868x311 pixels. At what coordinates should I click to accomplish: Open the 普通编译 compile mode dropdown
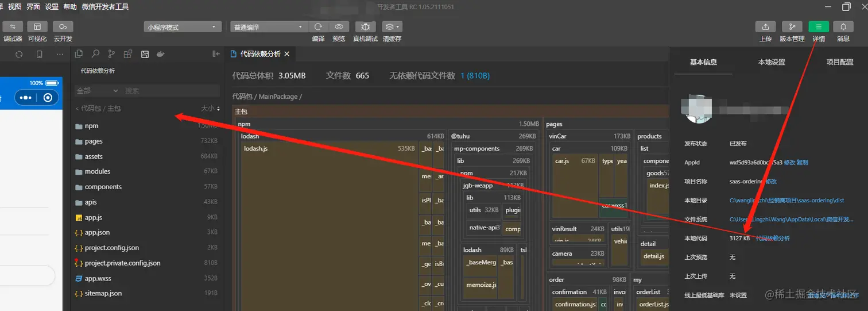[x=269, y=27]
